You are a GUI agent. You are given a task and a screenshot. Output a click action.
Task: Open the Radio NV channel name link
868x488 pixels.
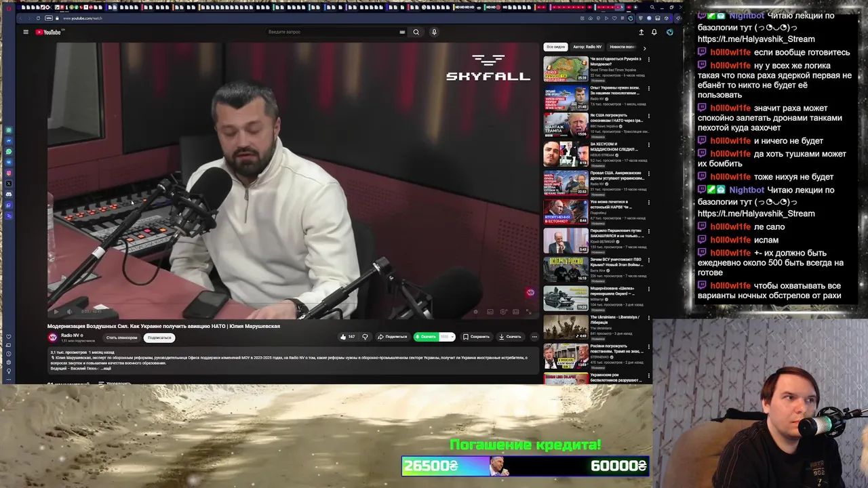pyautogui.click(x=71, y=335)
